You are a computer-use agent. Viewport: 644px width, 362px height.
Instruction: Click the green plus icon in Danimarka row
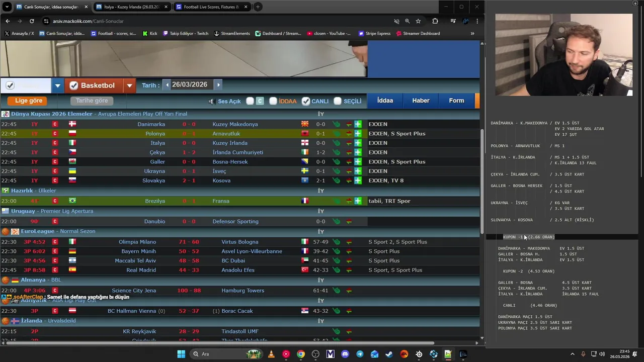(358, 124)
